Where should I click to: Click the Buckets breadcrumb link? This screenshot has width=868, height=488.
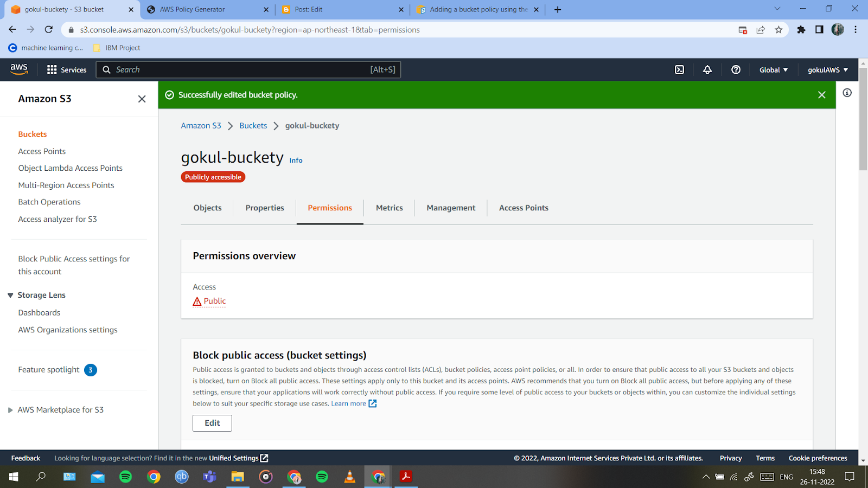click(253, 126)
